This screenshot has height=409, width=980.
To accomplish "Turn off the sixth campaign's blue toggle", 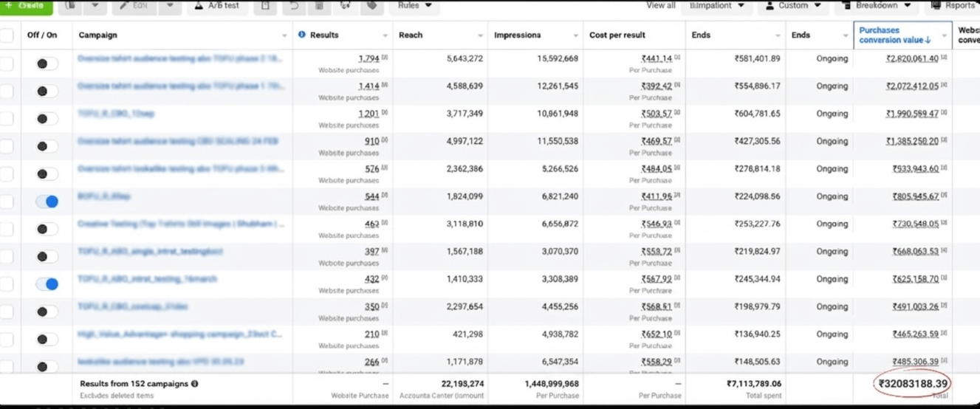I will [x=47, y=202].
